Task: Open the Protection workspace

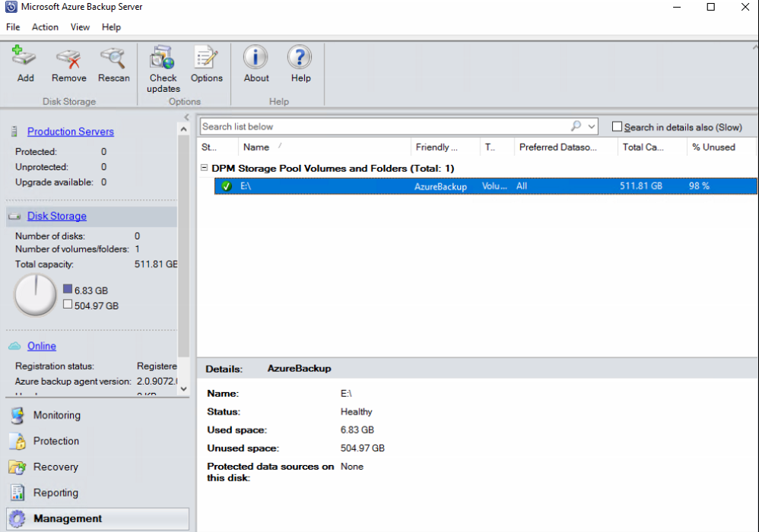Action: pyautogui.click(x=57, y=441)
